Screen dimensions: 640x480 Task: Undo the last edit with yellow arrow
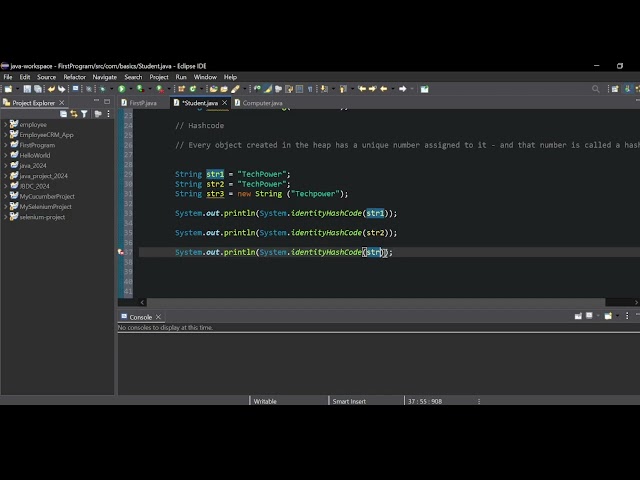51,89
